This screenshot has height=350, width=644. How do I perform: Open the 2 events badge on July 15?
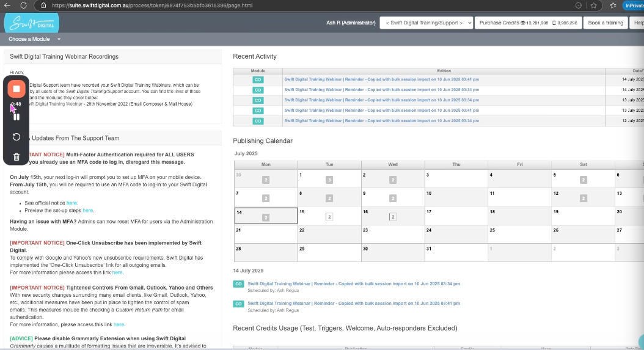pyautogui.click(x=329, y=217)
